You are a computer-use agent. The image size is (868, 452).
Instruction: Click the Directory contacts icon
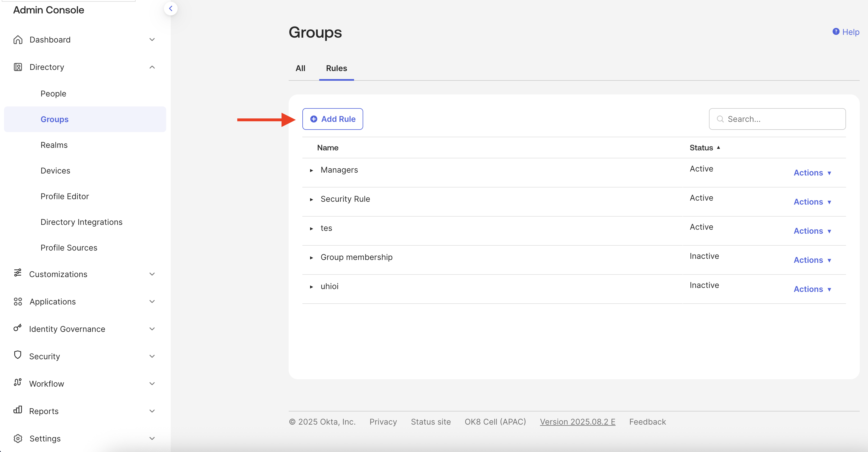click(x=18, y=67)
